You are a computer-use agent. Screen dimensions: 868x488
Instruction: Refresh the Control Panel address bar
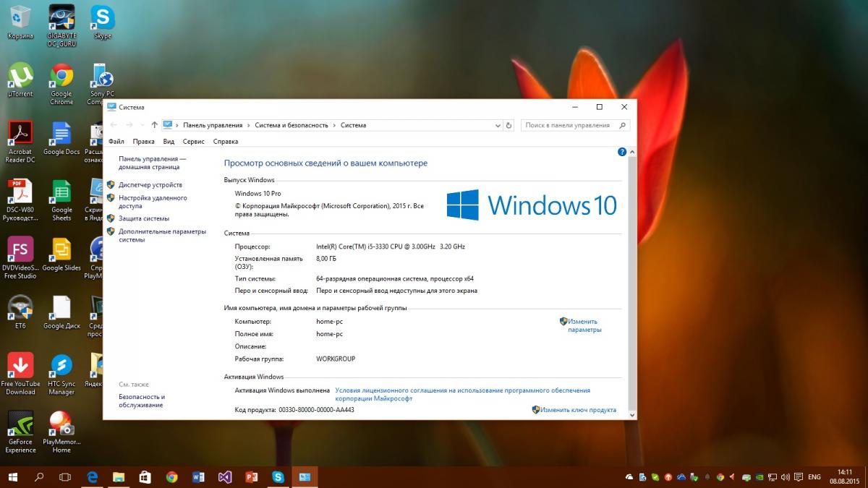(509, 125)
